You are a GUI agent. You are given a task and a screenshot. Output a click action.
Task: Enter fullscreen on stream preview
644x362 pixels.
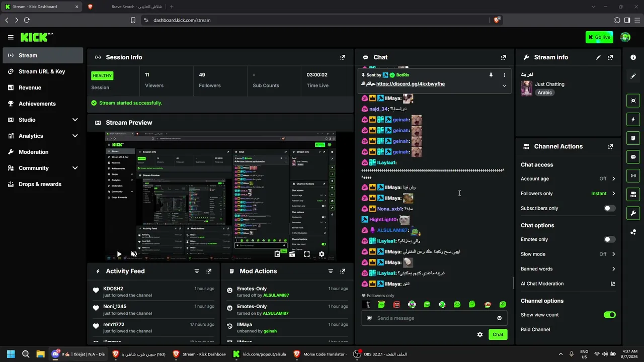(307, 254)
